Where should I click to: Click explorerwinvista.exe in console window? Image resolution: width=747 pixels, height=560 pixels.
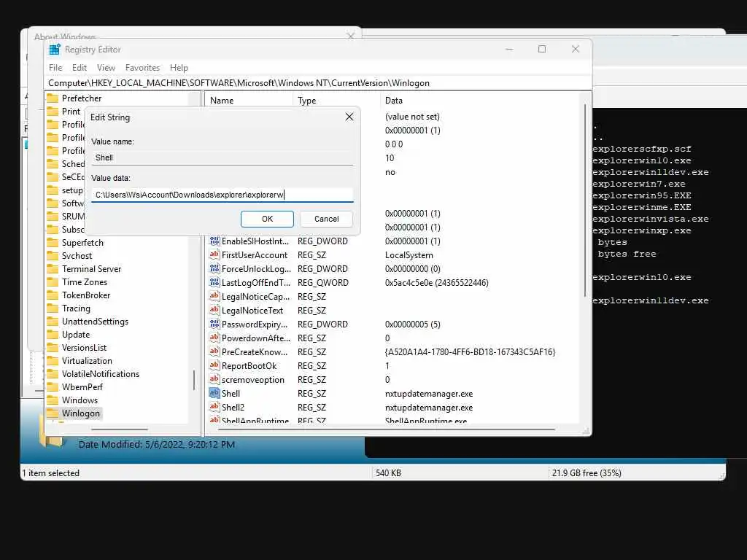pyautogui.click(x=650, y=219)
